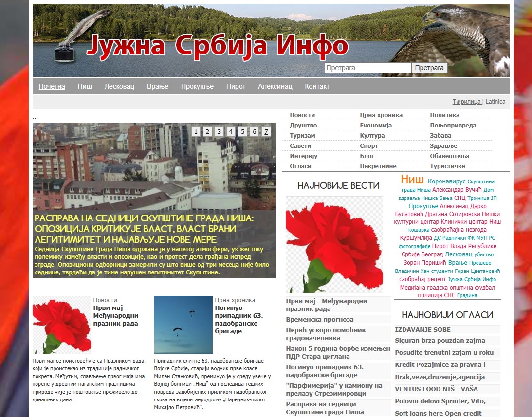Click the Јужна Србија Инфо site logo
Screen dimensions: 532x417
217,46
